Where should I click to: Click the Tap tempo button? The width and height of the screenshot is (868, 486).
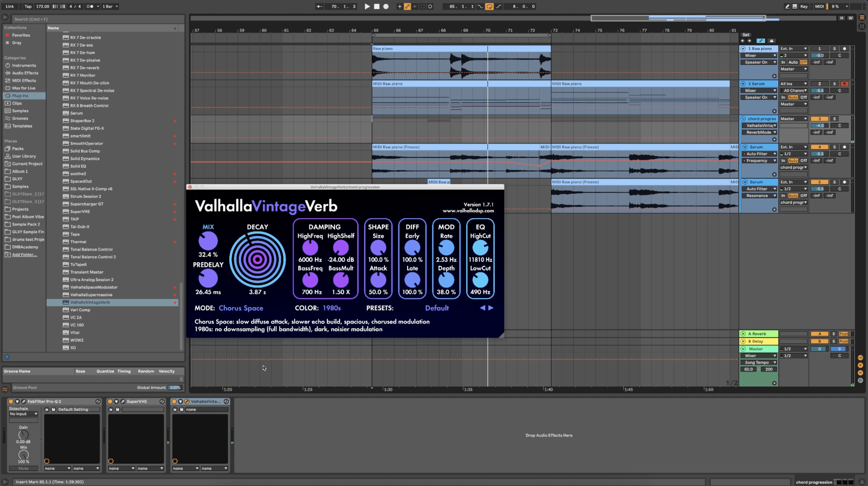tap(28, 6)
